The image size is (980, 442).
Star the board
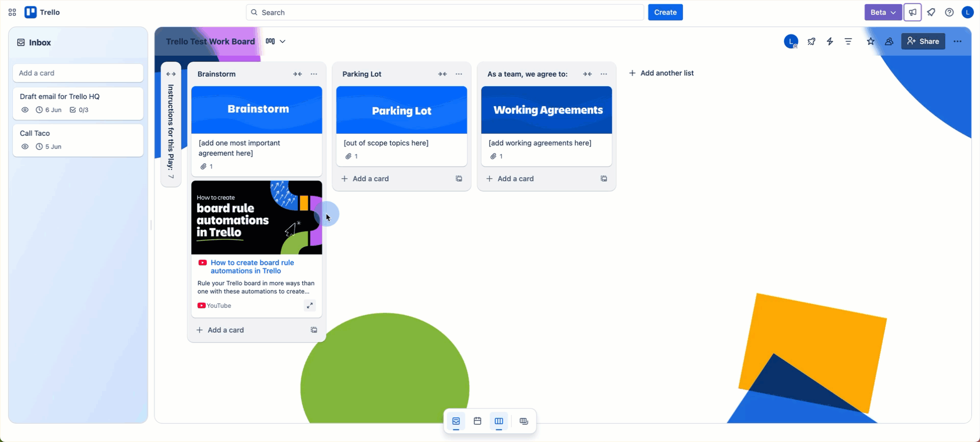pos(871,41)
